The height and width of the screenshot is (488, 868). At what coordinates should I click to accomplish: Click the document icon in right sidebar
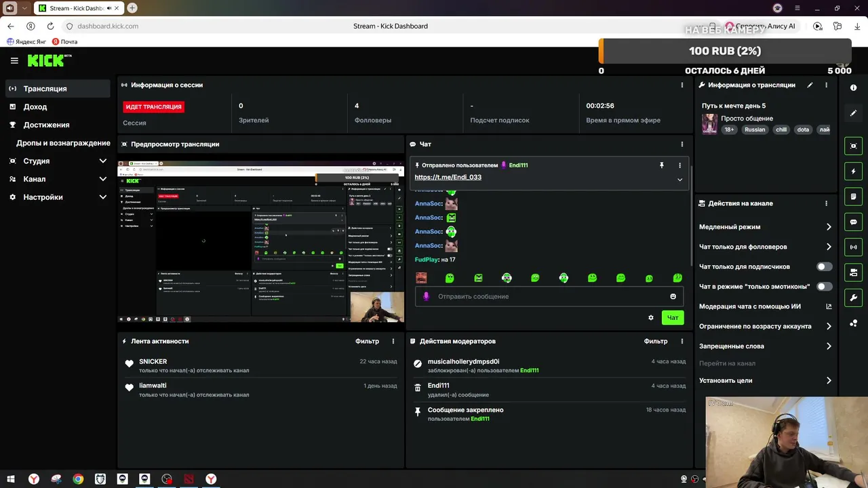854,197
